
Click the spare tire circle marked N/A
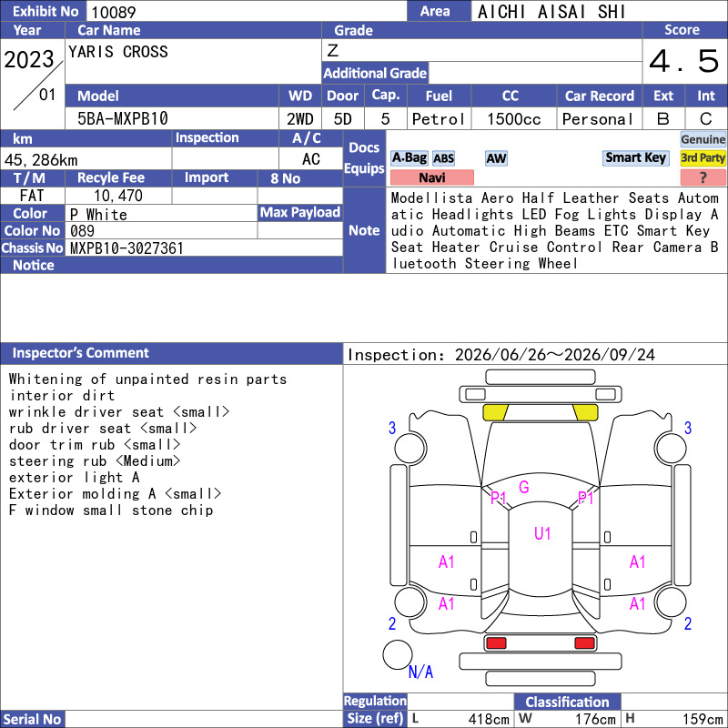point(398,654)
